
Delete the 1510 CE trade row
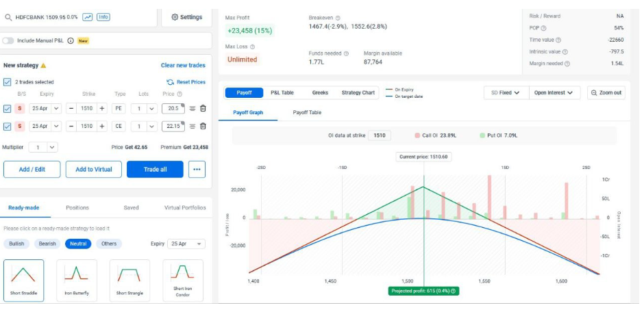tap(203, 127)
